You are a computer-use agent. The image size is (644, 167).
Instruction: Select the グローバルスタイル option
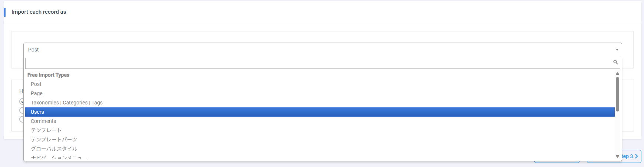tap(54, 149)
